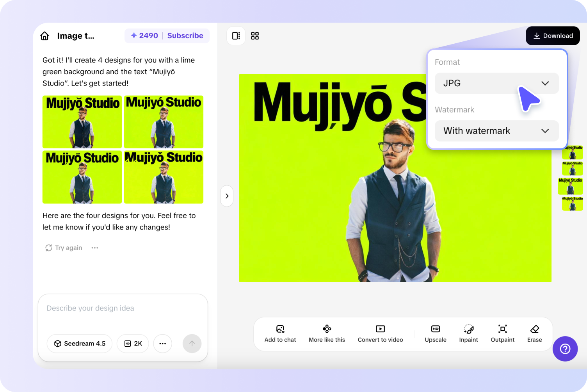Viewport: 587px width, 392px height.
Task: Select the top-left generated design thumbnail
Action: [x=82, y=122]
